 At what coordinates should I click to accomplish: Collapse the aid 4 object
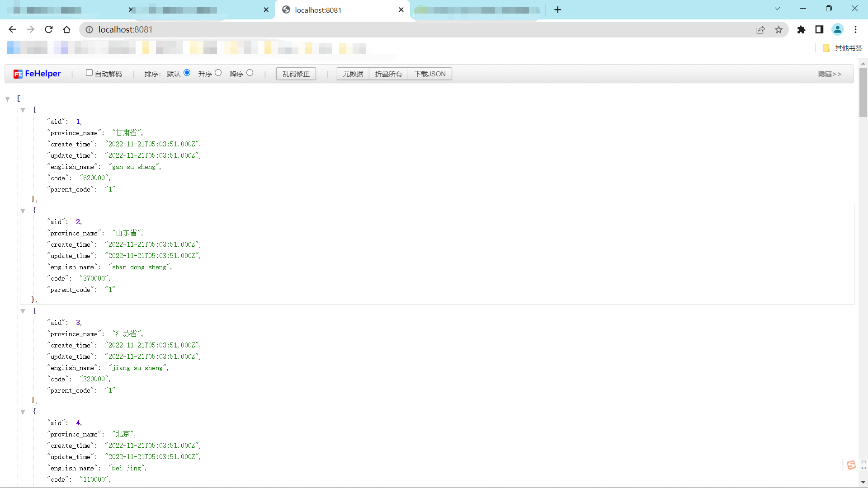pos(23,412)
